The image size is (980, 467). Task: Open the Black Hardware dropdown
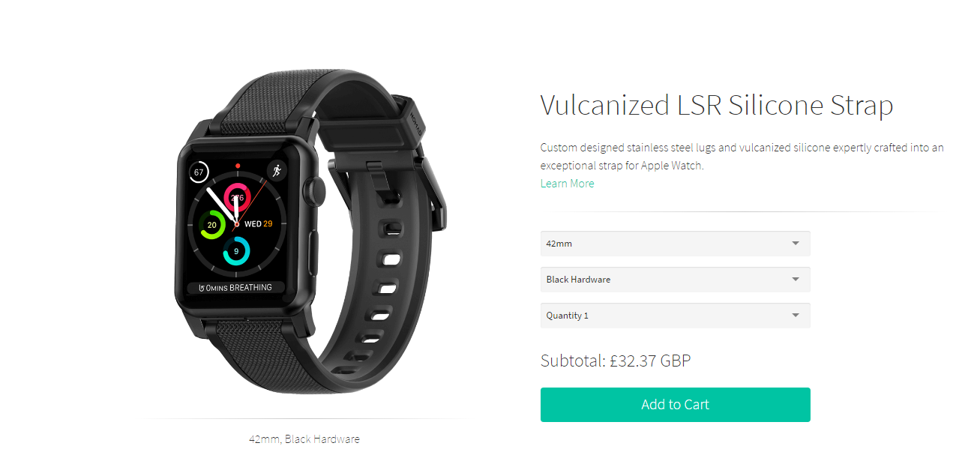coord(675,280)
